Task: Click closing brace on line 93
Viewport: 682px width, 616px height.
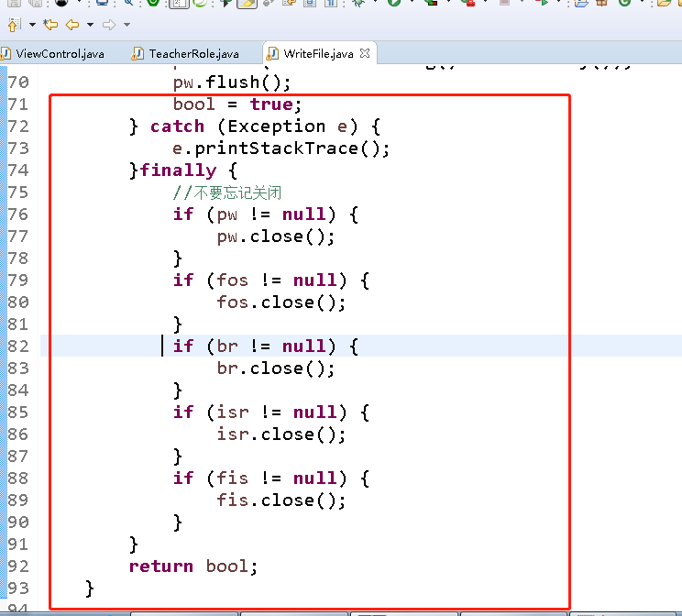Action: [x=90, y=588]
